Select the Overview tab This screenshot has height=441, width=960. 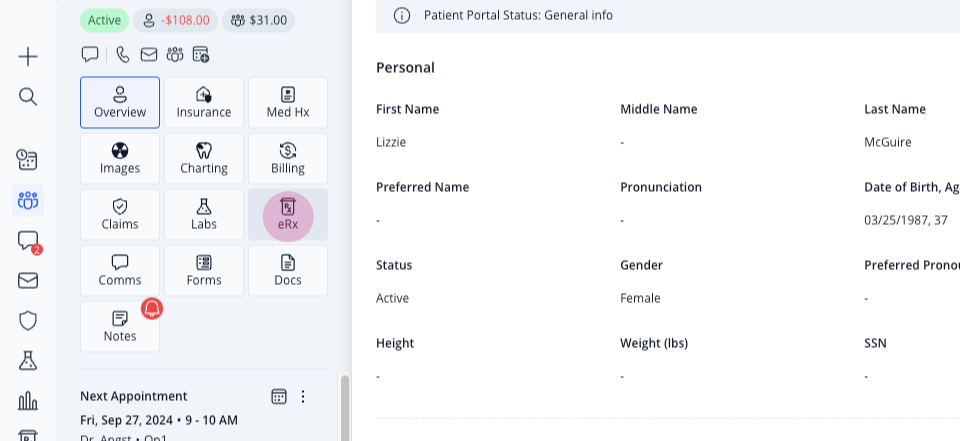120,102
